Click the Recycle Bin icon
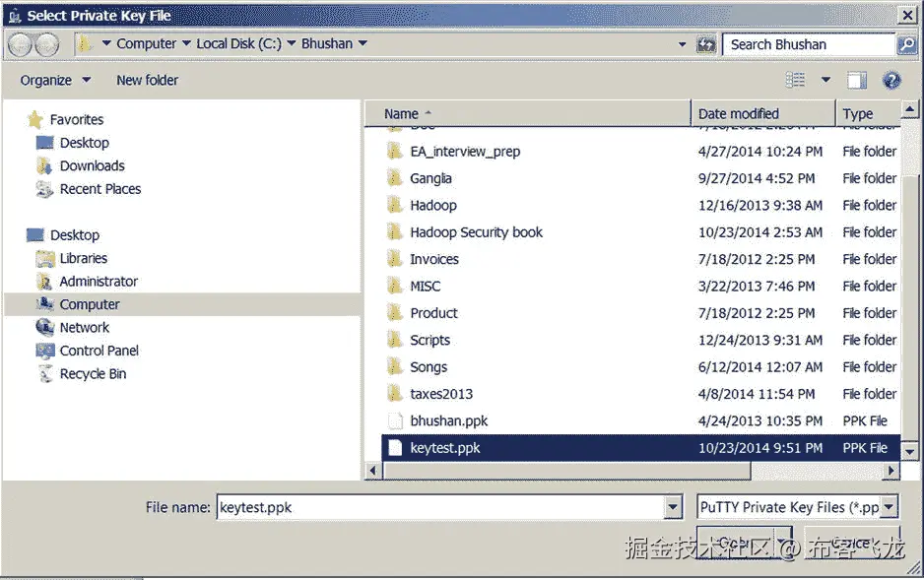 pos(45,374)
